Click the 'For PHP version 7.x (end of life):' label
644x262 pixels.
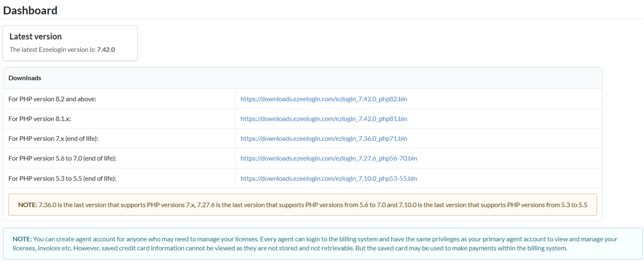pos(54,138)
